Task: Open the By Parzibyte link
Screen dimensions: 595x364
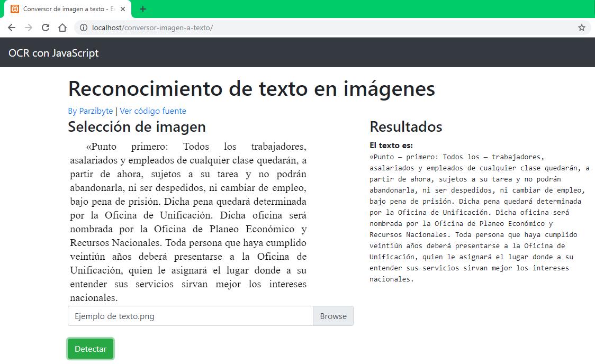Action: tap(91, 111)
